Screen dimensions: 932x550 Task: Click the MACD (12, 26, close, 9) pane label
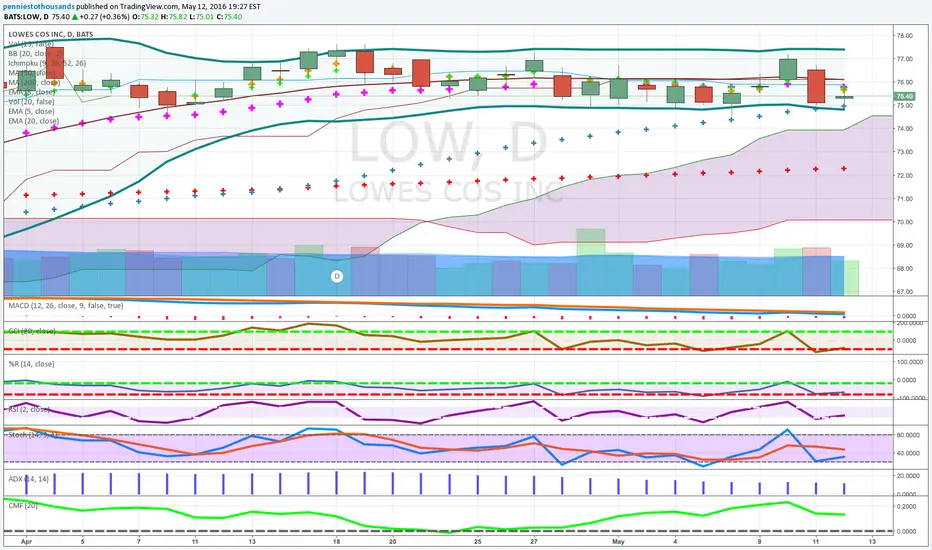tap(66, 306)
